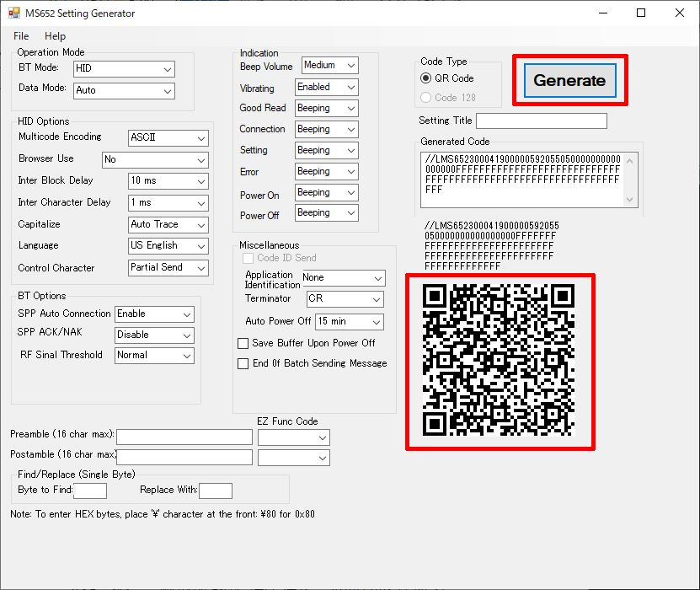Image resolution: width=700 pixels, height=590 pixels.
Task: Expand Multicode Encoding dropdown
Action: [x=168, y=138]
